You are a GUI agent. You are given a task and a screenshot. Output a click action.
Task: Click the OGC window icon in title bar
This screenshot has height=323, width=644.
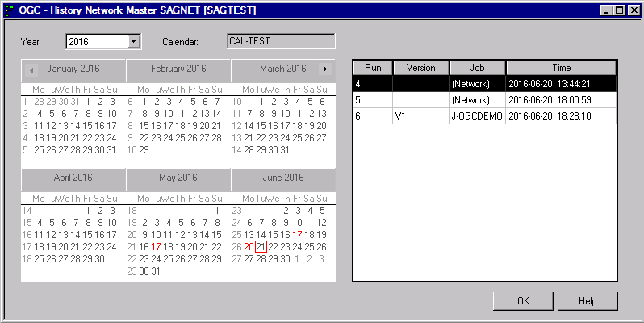click(9, 10)
